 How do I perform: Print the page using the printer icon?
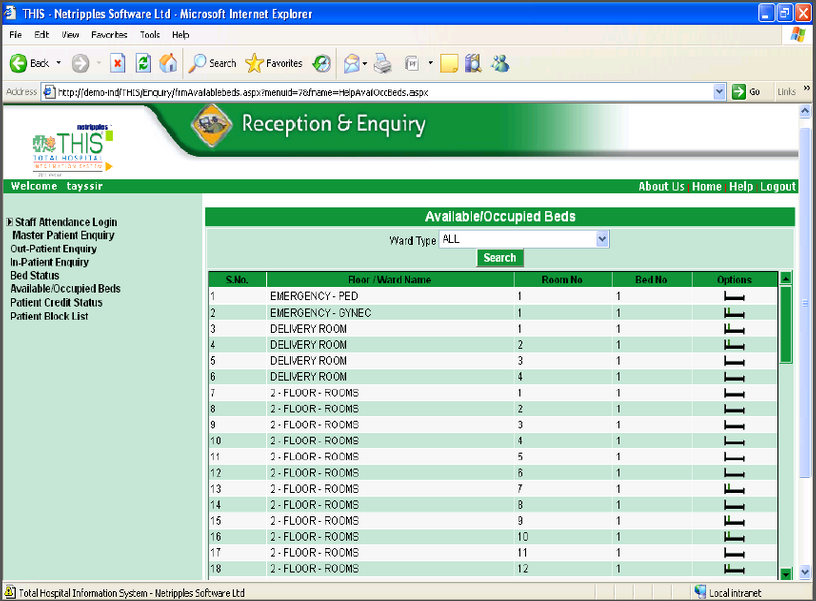click(383, 63)
